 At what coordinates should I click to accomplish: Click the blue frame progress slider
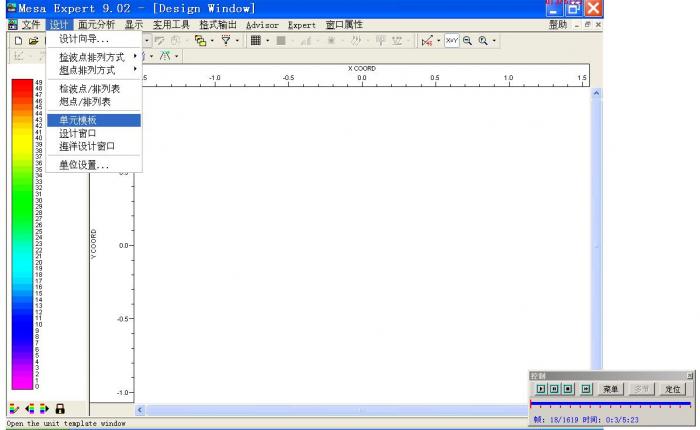(610, 403)
